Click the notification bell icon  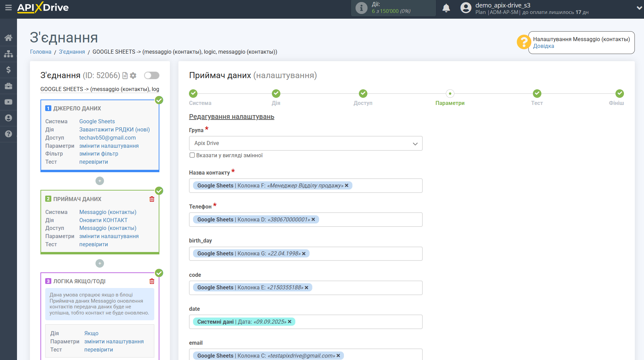click(x=446, y=8)
